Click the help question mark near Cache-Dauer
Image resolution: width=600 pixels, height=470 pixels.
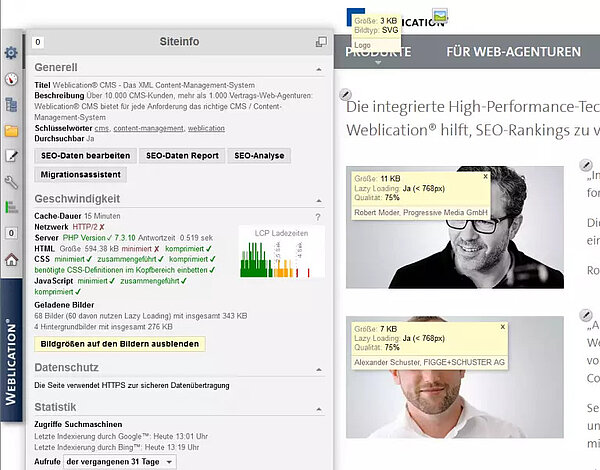tap(318, 217)
